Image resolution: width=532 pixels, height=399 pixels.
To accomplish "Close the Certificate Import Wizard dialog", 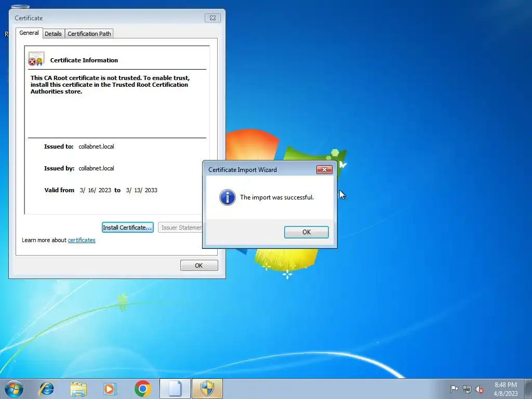I will 324,170.
